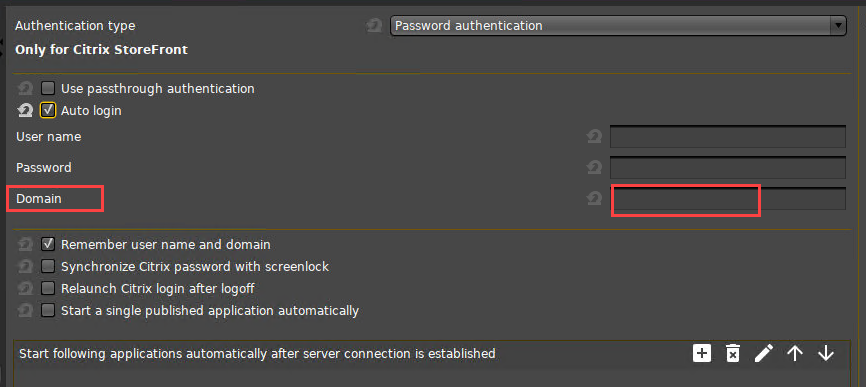Move entry down with the arrow icon

tap(826, 353)
